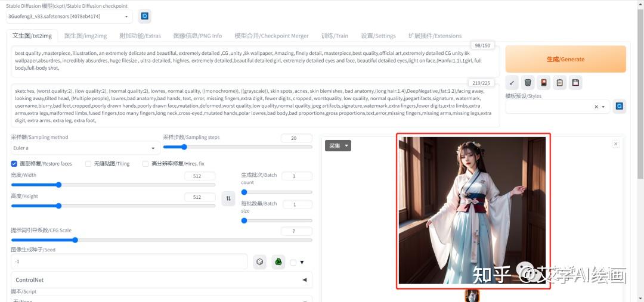Expand the extra seed options arrow
Viewport: 644px width, 302px height.
pos(302,263)
